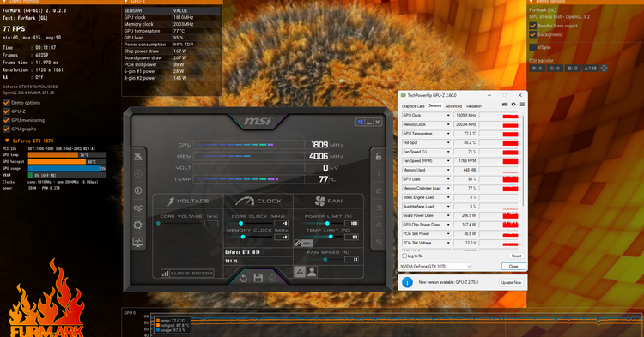Open the Board Power Draw sensor dropdown
This screenshot has height=337, width=644.
click(448, 215)
